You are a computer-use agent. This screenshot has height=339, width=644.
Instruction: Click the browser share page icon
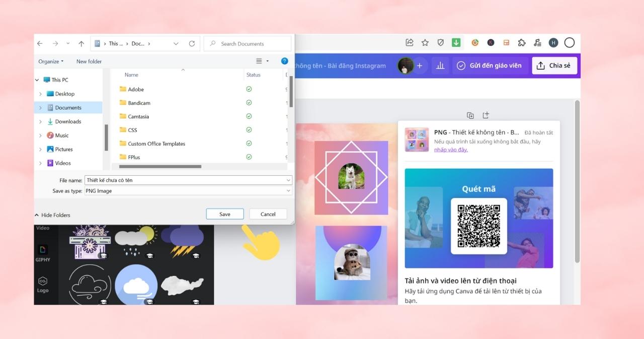tap(410, 43)
